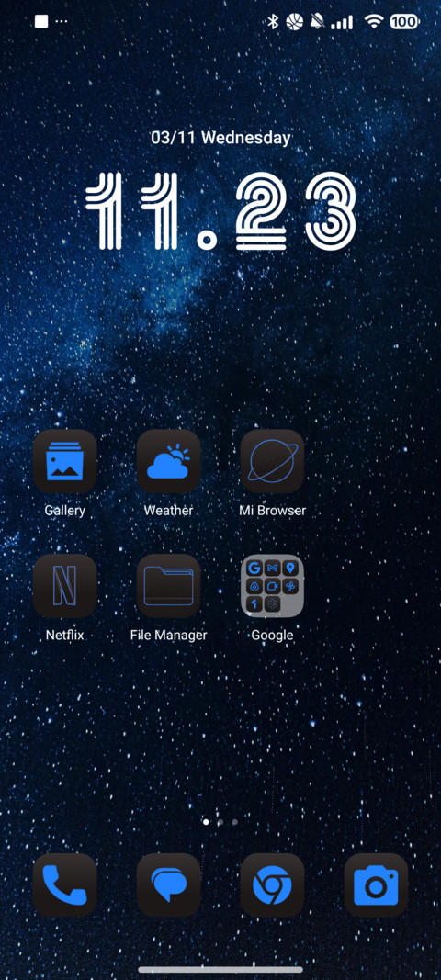Tap the Wi-Fi status icon
The height and width of the screenshot is (980, 441).
coord(374,22)
